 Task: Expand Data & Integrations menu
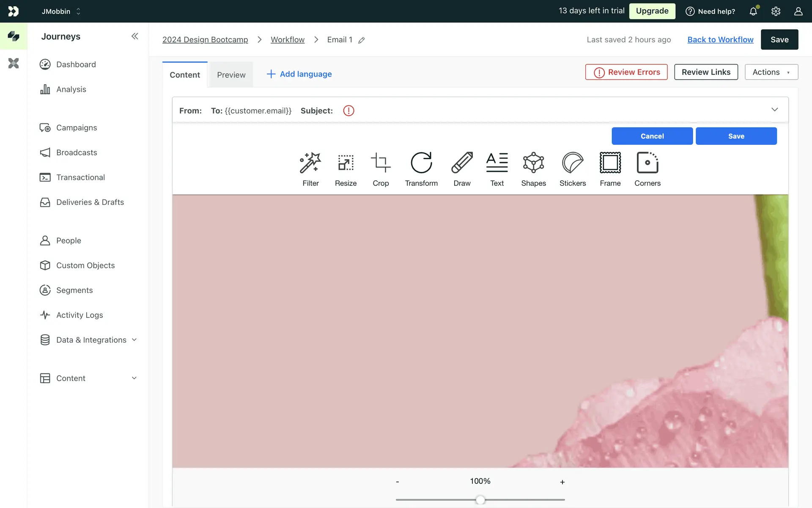(134, 340)
